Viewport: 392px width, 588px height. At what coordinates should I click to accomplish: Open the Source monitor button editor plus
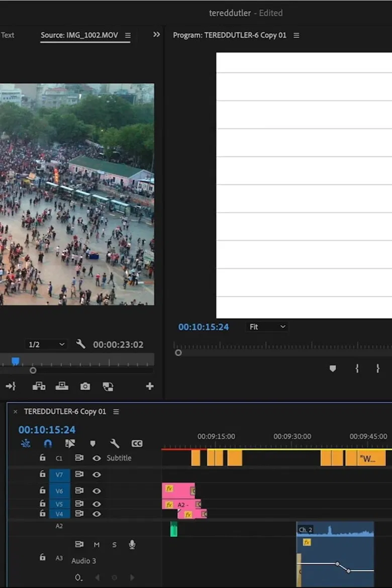click(x=149, y=386)
